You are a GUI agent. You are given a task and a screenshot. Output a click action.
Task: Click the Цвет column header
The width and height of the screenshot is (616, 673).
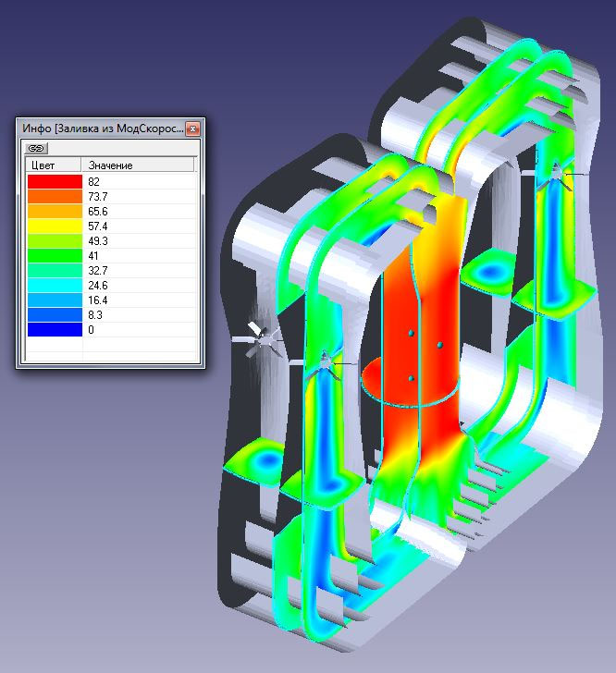pos(54,165)
